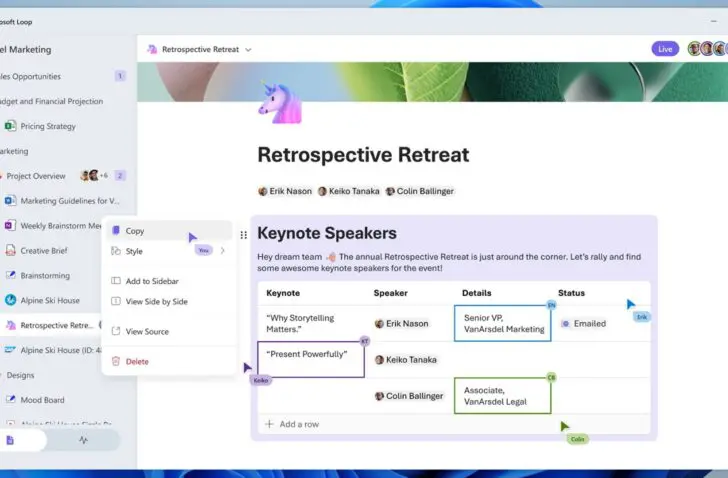Click the "Present Powerfully" keynote cell
This screenshot has width=728, height=478.
point(311,359)
